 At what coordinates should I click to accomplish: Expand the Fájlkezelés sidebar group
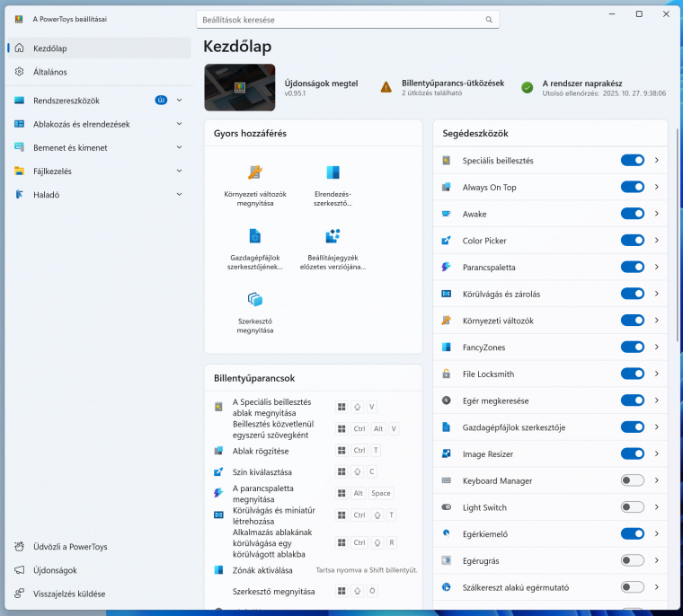pyautogui.click(x=179, y=171)
